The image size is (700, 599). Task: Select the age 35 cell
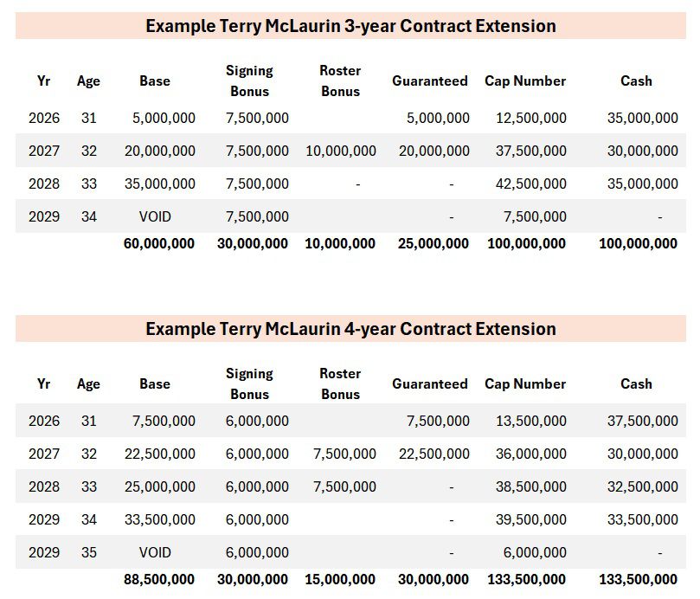pyautogui.click(x=88, y=552)
